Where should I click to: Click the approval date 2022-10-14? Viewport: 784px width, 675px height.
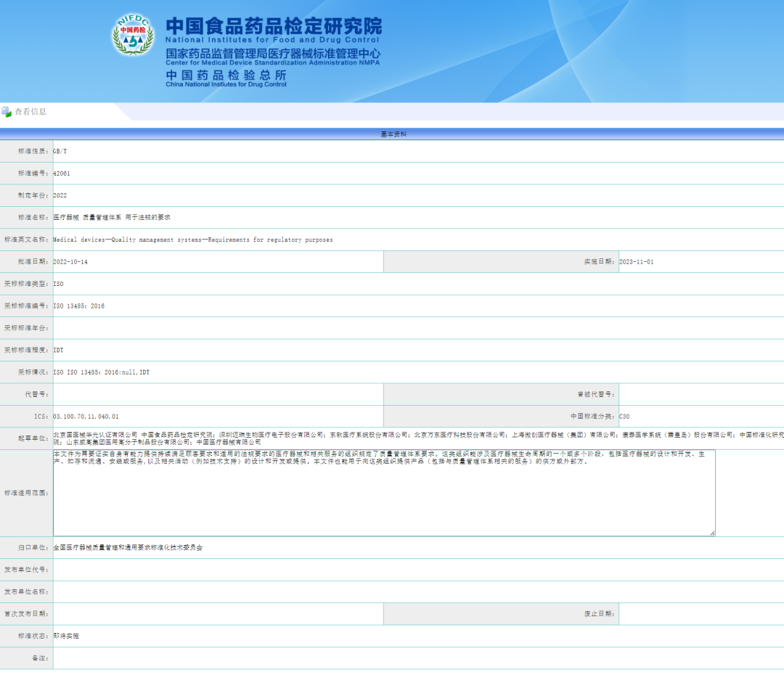click(x=70, y=261)
